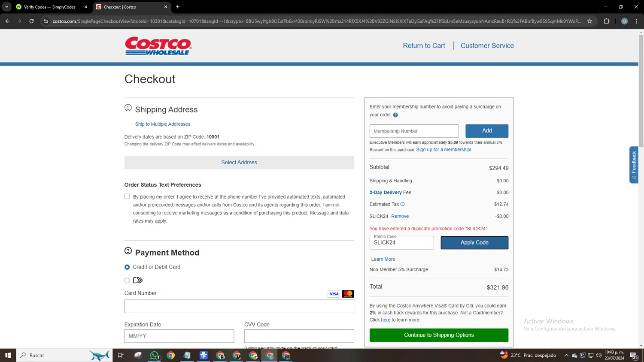Click the OneDrive cloud tray icon
This screenshot has height=362, width=644.
(574, 355)
